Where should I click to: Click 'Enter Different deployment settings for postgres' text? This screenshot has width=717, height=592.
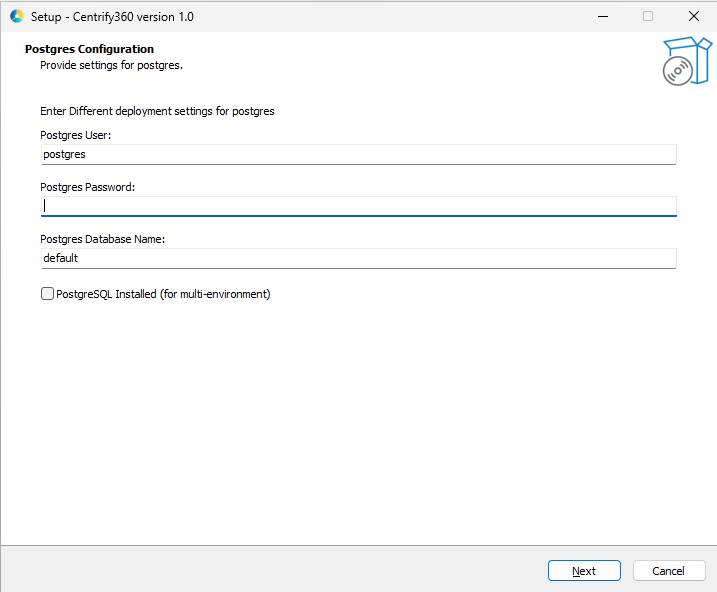(157, 111)
